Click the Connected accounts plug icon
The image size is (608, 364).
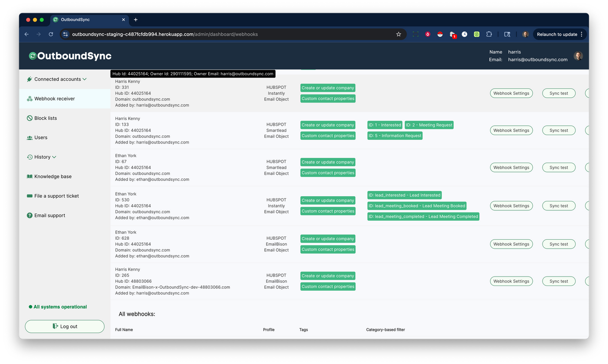[29, 79]
